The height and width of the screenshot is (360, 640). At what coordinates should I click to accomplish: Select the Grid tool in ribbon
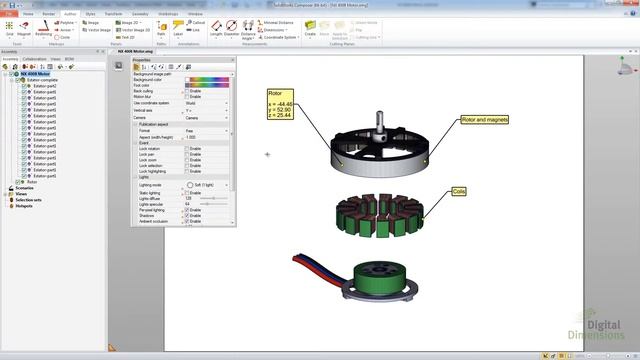pyautogui.click(x=9, y=29)
